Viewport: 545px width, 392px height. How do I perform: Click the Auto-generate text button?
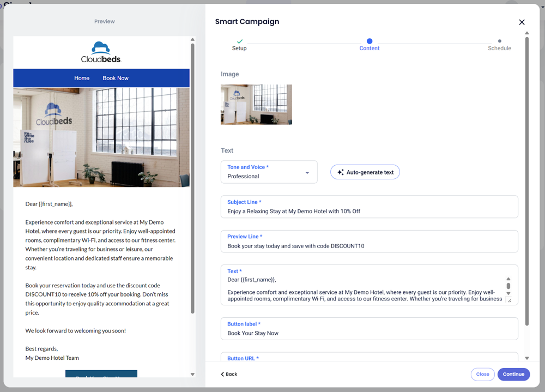[x=365, y=172]
